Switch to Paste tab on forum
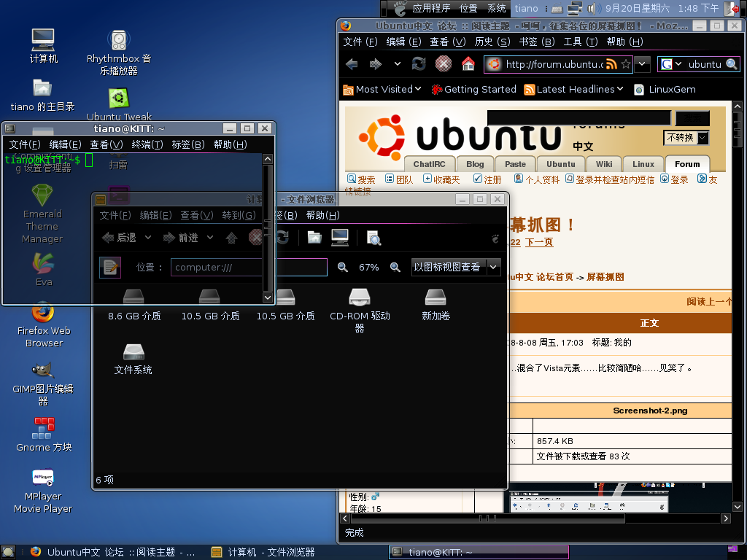 (x=515, y=164)
